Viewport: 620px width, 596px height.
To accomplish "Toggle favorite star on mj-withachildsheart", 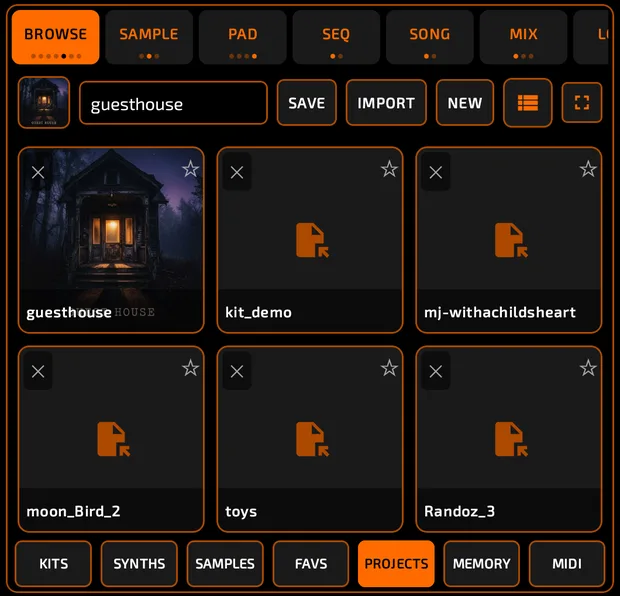I will [x=588, y=169].
